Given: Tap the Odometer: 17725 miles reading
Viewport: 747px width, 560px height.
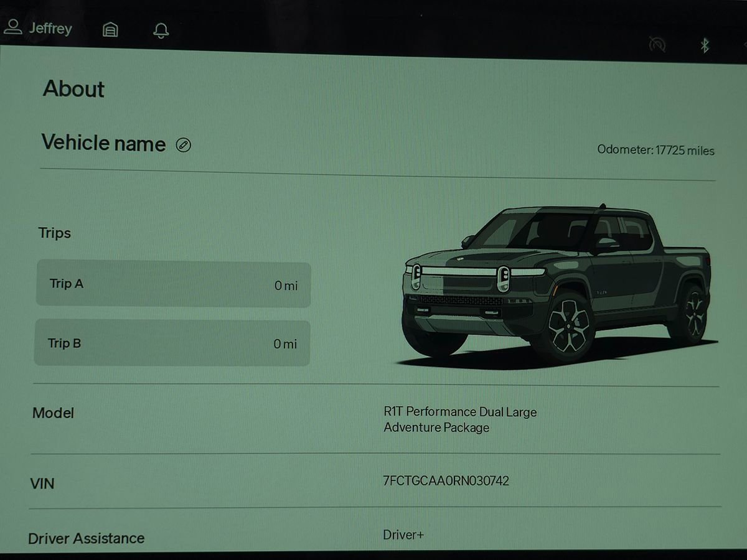Looking at the screenshot, I should 655,150.
